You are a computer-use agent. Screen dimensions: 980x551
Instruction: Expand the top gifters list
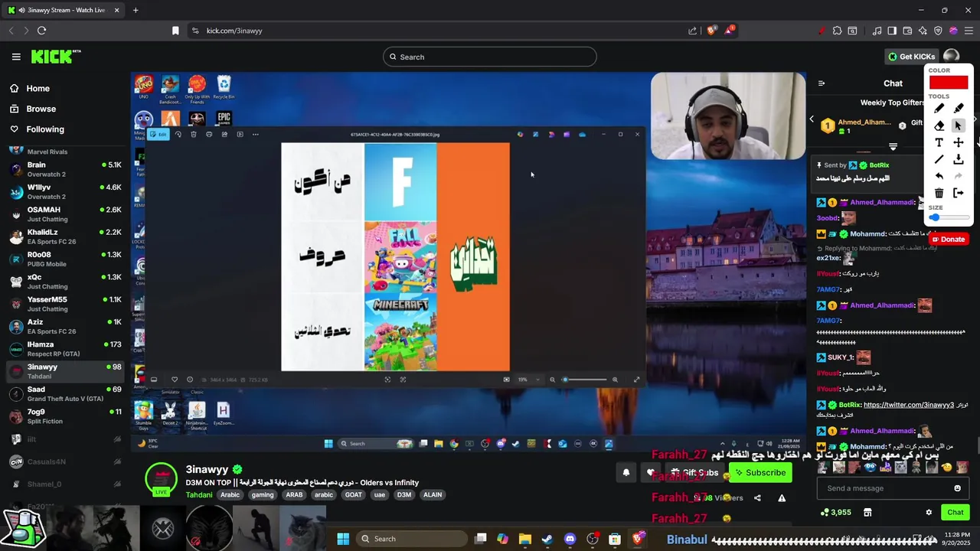[x=893, y=146]
